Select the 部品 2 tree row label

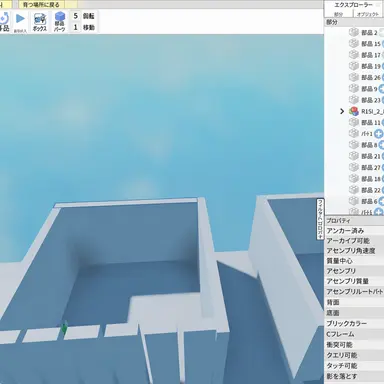pos(369,33)
